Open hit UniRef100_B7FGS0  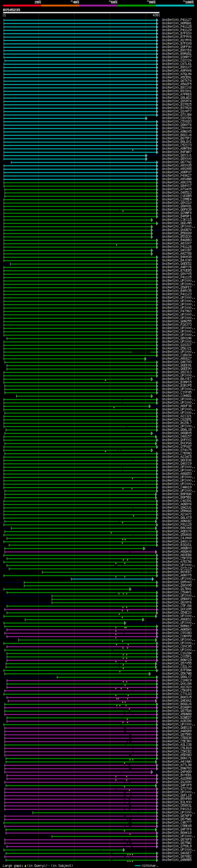click(x=177, y=33)
